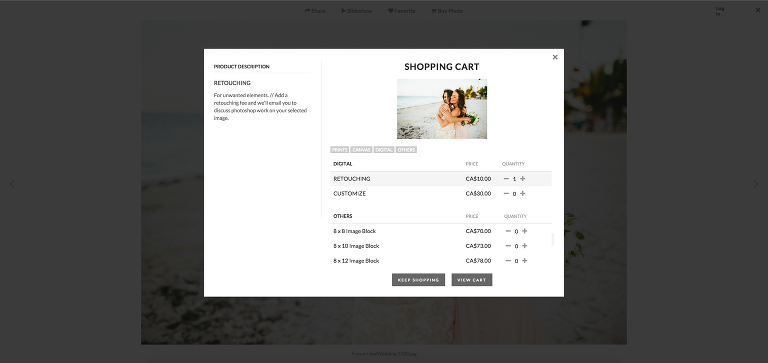Select the 8 x 8 Image Block row
The width and height of the screenshot is (768, 363).
pos(441,231)
